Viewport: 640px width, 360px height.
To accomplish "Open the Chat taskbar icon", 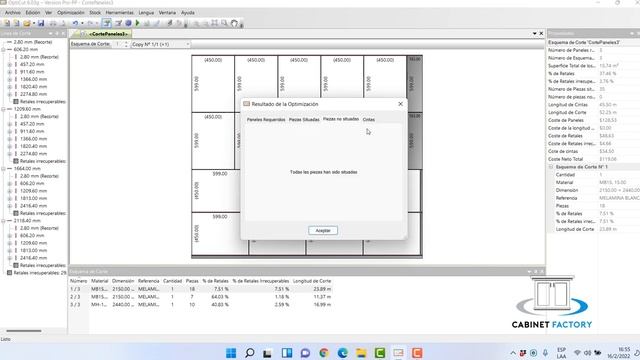I will coord(305,353).
